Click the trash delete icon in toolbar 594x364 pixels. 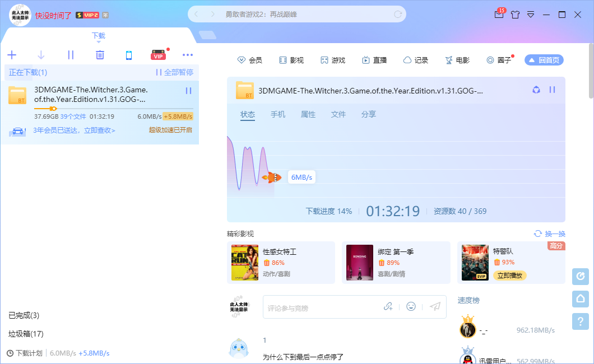point(100,55)
